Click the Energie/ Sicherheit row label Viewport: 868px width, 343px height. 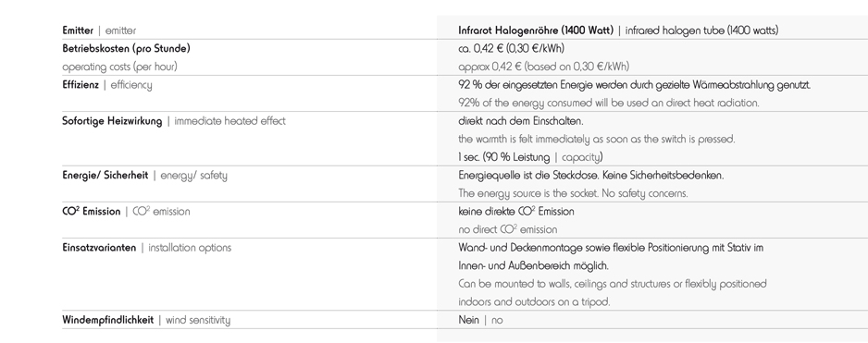105,176
